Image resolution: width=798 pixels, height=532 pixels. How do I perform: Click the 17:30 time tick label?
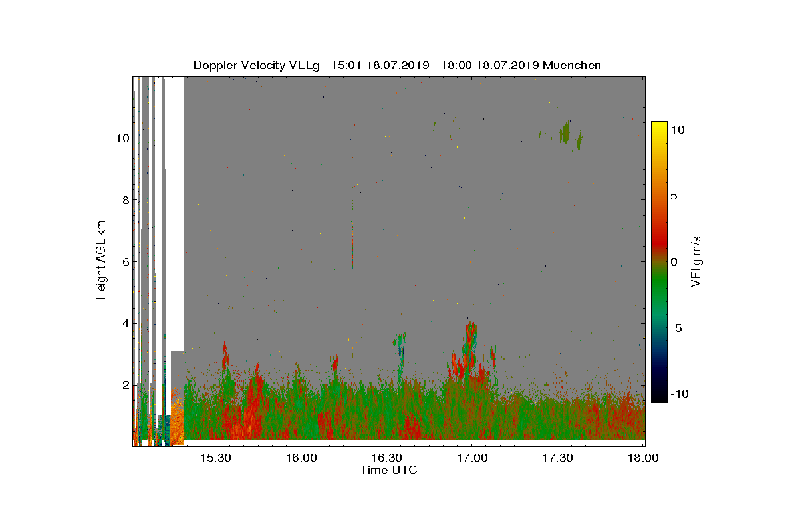pos(557,458)
